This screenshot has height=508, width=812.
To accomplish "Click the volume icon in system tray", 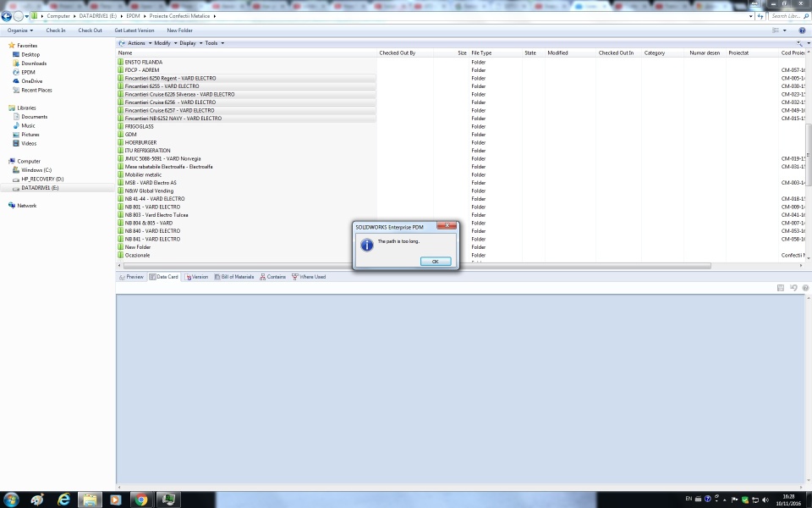I will tap(765, 500).
